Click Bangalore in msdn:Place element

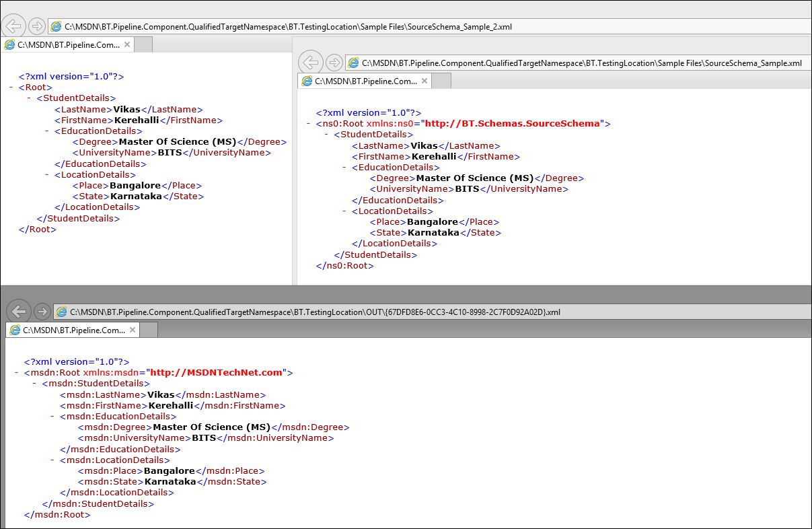pos(169,471)
